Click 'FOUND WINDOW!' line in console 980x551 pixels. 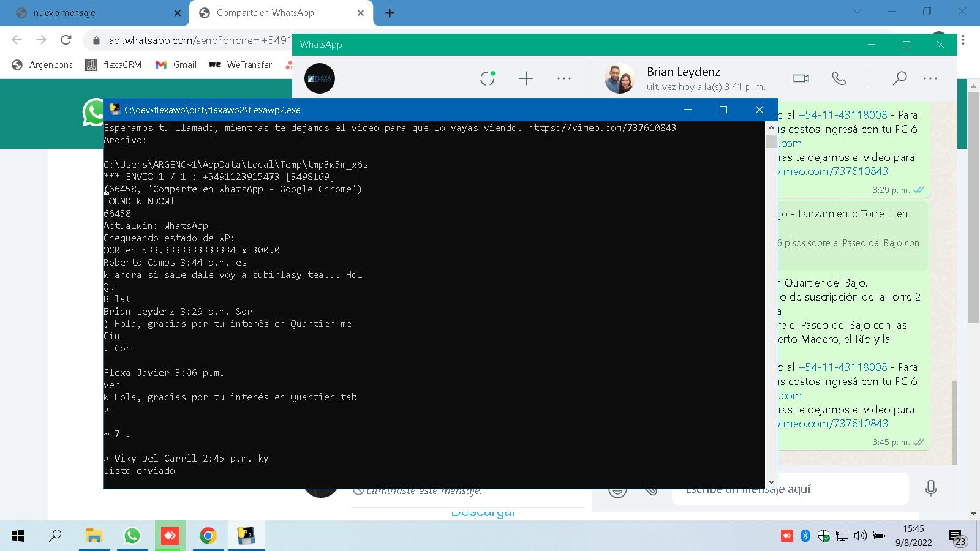click(x=139, y=201)
